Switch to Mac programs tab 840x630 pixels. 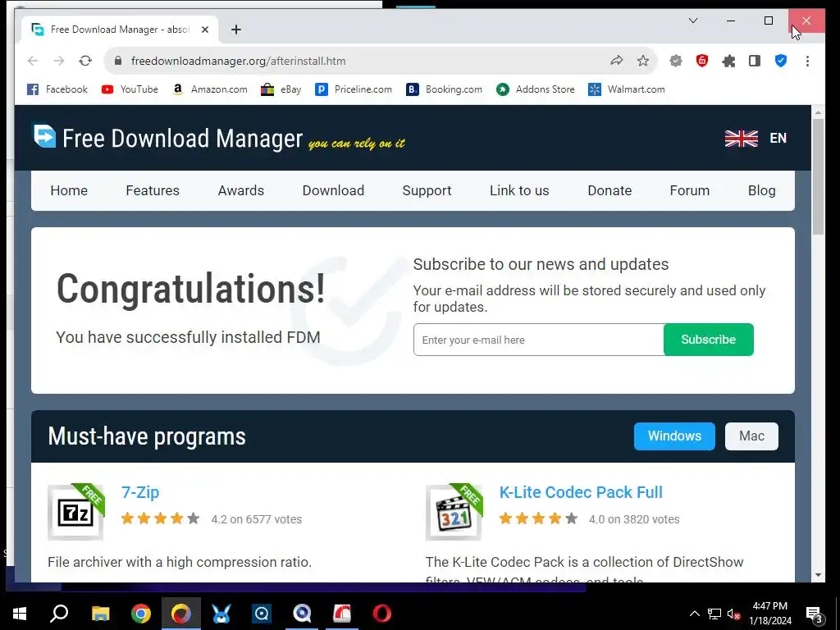pyautogui.click(x=751, y=436)
